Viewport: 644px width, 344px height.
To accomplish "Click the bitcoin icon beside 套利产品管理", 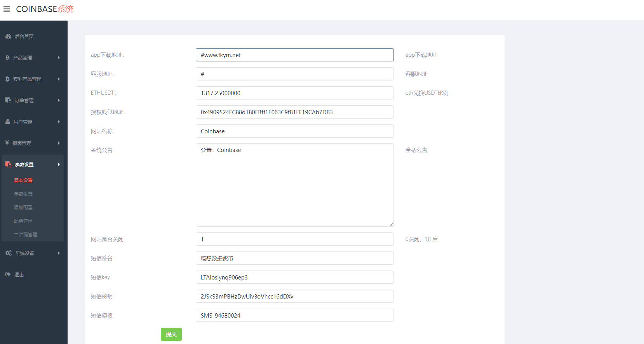I will 7,79.
